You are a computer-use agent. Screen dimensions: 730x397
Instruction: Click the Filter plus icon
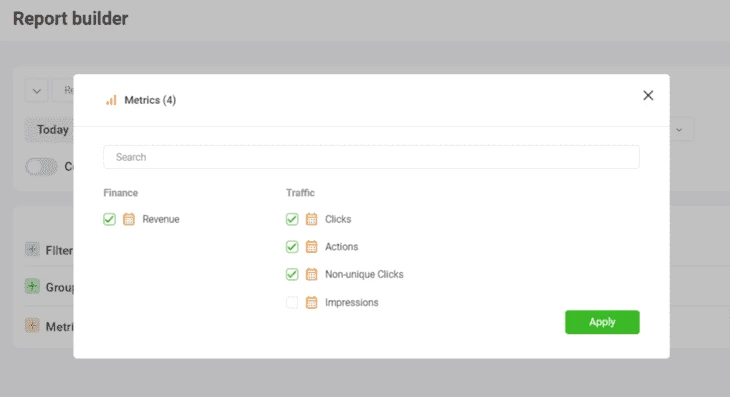(x=32, y=249)
